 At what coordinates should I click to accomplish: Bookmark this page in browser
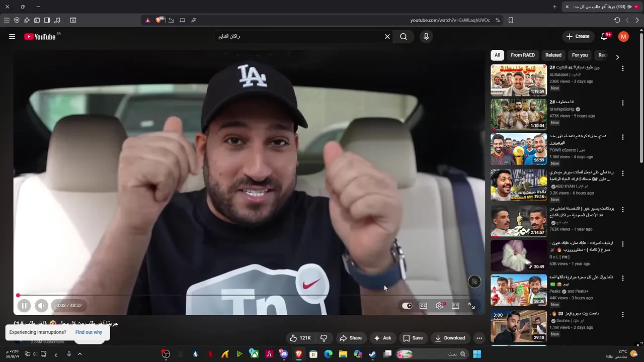[x=511, y=20]
